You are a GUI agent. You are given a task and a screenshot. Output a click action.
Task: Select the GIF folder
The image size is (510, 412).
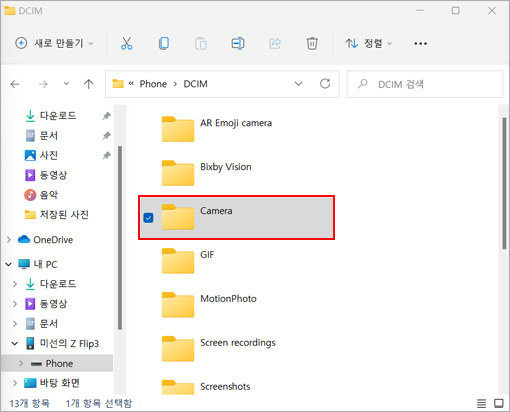[236, 261]
